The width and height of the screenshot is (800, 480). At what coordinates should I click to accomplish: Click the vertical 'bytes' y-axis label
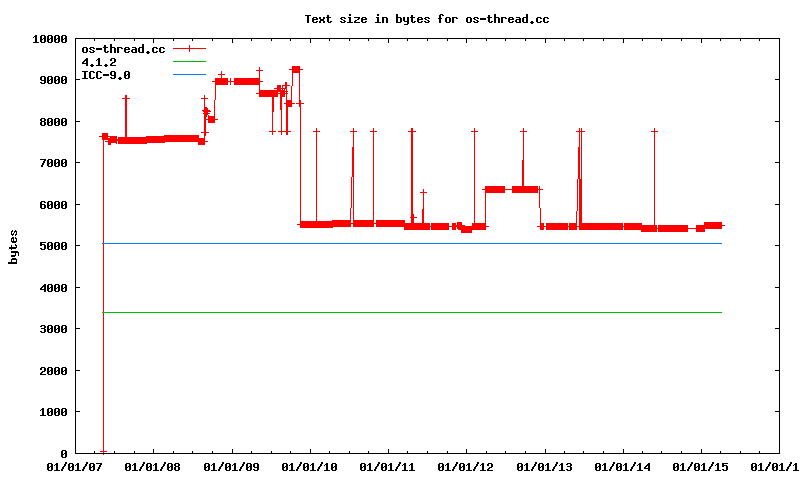click(14, 246)
